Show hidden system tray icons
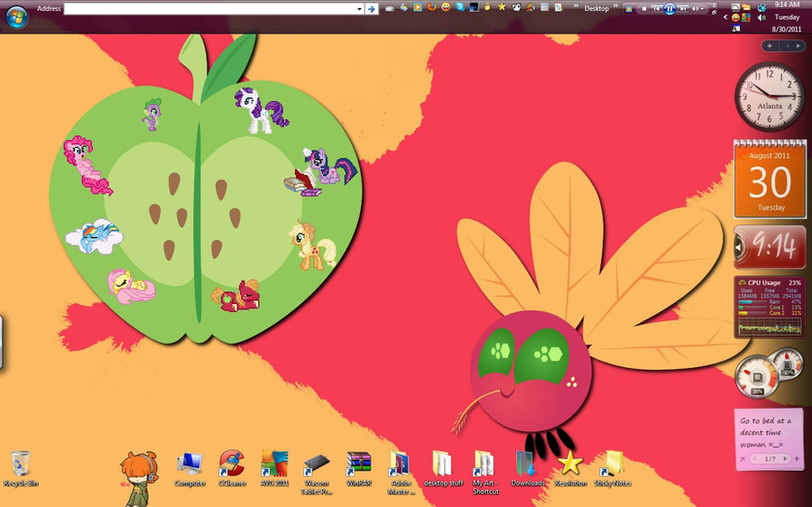Image resolution: width=812 pixels, height=507 pixels. point(725,17)
